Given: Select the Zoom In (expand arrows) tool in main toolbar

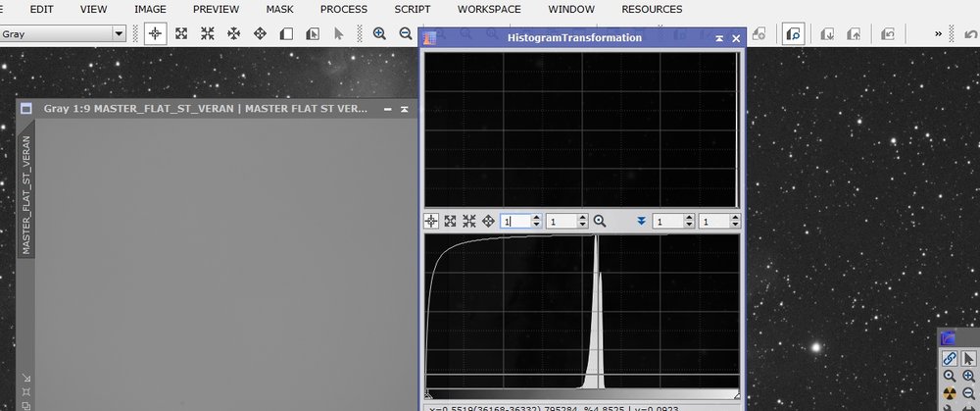Looking at the screenshot, I should [181, 33].
